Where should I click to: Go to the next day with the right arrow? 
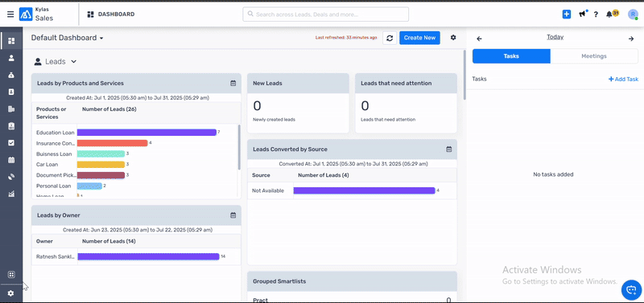coord(631,39)
